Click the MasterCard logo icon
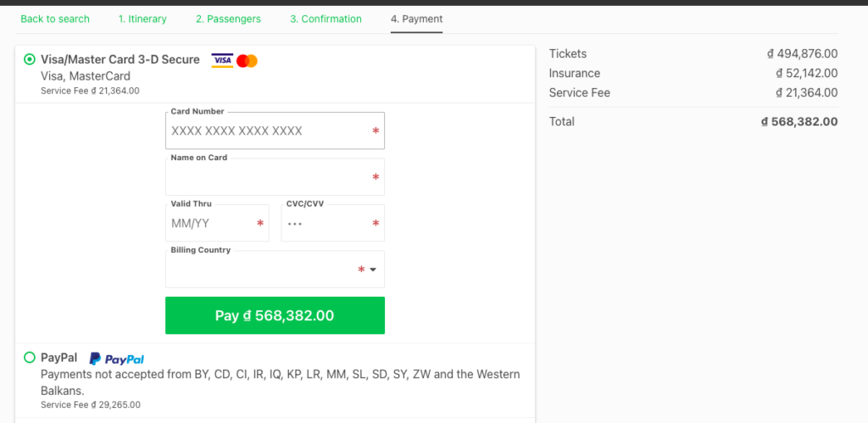Viewport: 868px width, 423px height. [x=247, y=60]
